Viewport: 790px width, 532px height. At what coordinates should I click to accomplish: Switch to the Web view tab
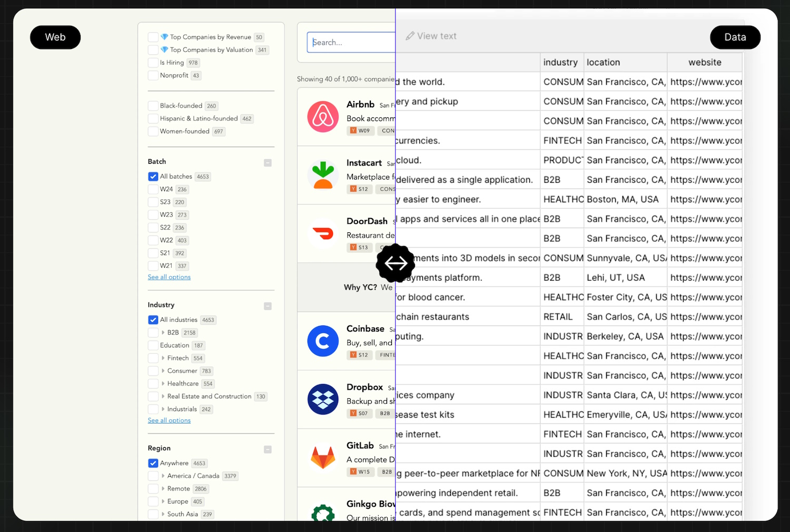click(x=55, y=37)
